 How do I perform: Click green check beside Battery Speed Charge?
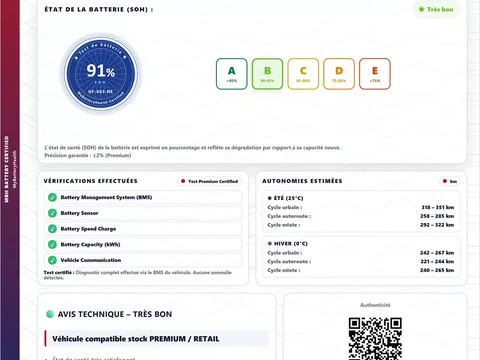[52, 229]
